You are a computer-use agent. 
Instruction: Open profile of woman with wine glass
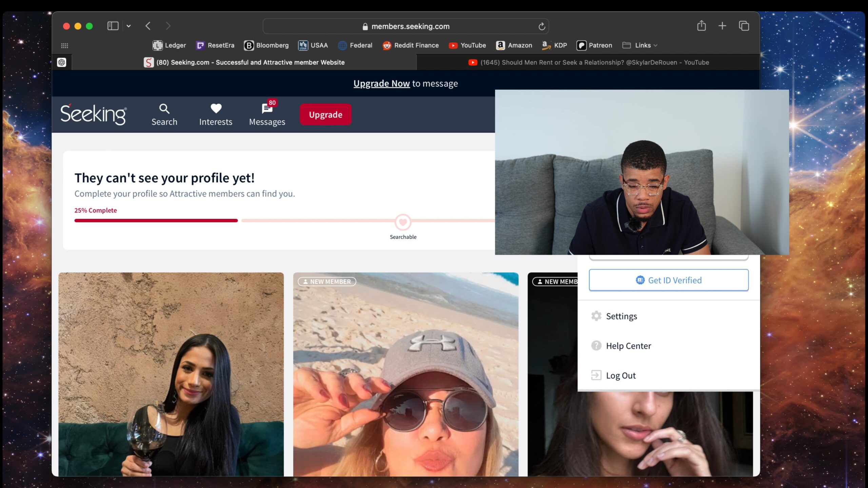click(171, 374)
